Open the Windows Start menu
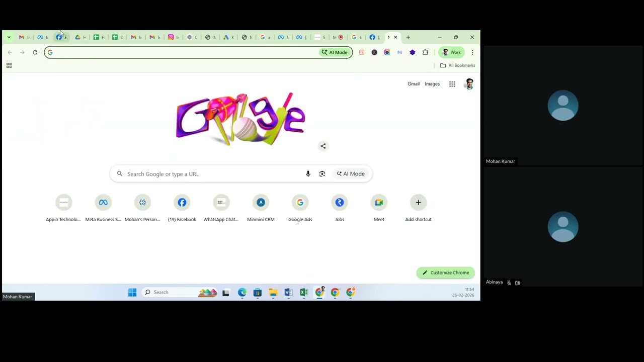 pyautogui.click(x=132, y=292)
